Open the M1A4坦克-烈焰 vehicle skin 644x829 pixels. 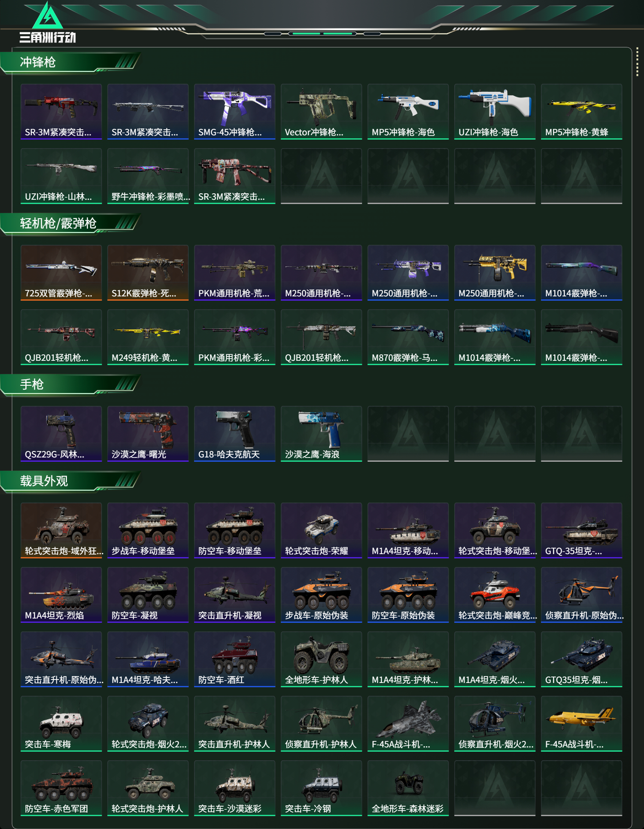point(61,595)
